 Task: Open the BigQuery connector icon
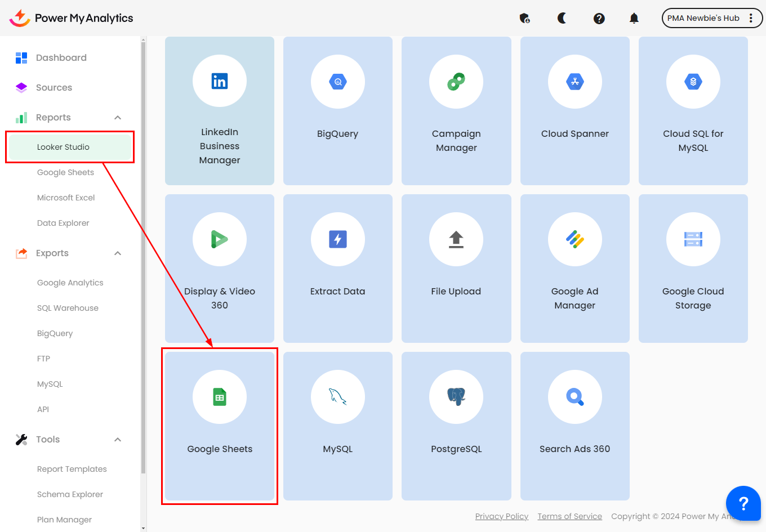tap(337, 82)
